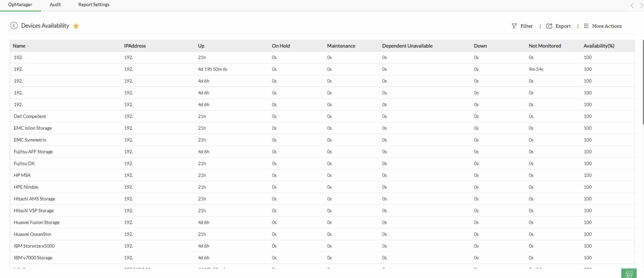Click On Hold 0s in Hitachi AMS row
Image resolution: width=644 pixels, height=278 pixels.
click(274, 199)
